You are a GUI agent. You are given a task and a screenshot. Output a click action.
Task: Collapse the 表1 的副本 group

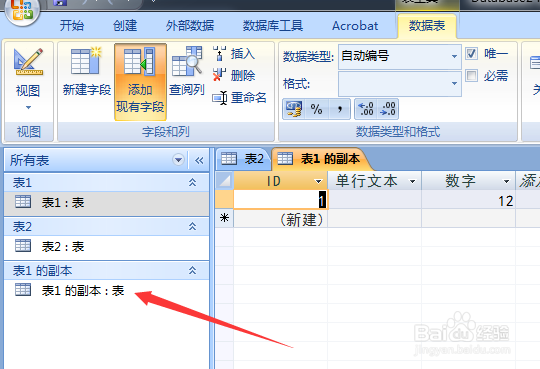[x=193, y=270]
